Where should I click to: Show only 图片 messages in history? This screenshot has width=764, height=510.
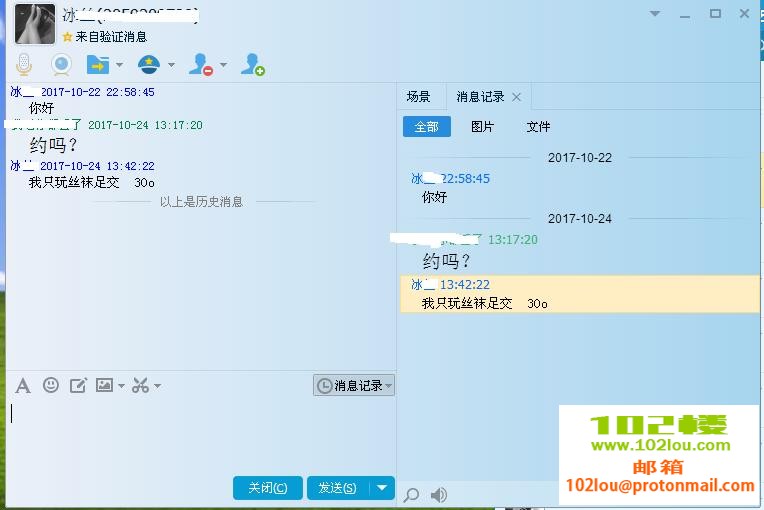point(482,127)
